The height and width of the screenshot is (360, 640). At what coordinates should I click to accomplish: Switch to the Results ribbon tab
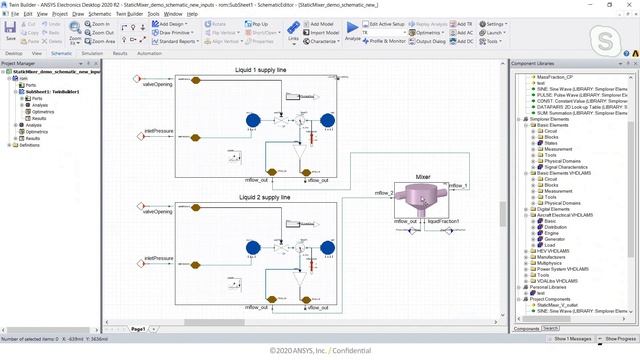click(120, 53)
